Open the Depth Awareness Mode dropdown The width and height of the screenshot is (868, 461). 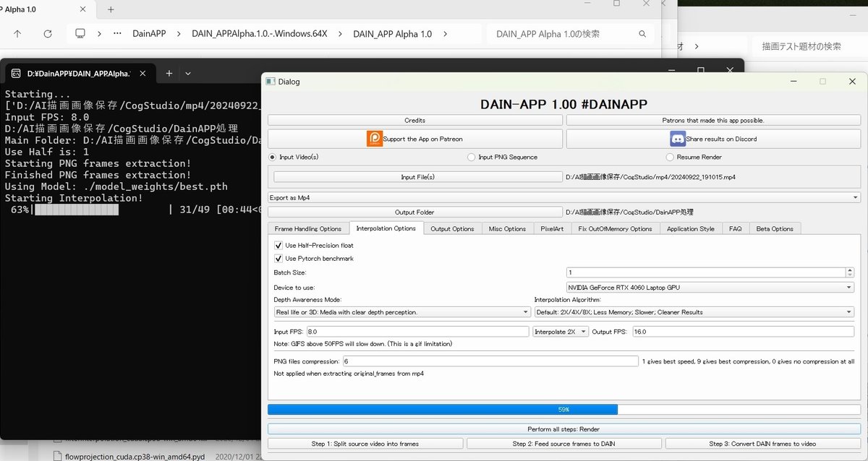click(x=402, y=312)
